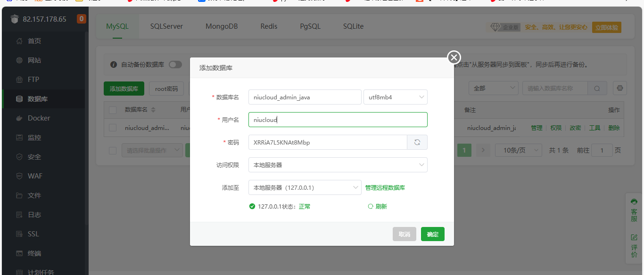Open Docker from the sidebar
Screen dimensions: 644x275
[x=39, y=118]
